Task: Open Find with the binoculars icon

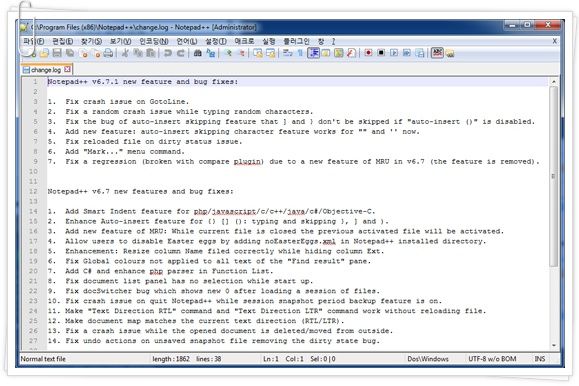Action: [198, 53]
